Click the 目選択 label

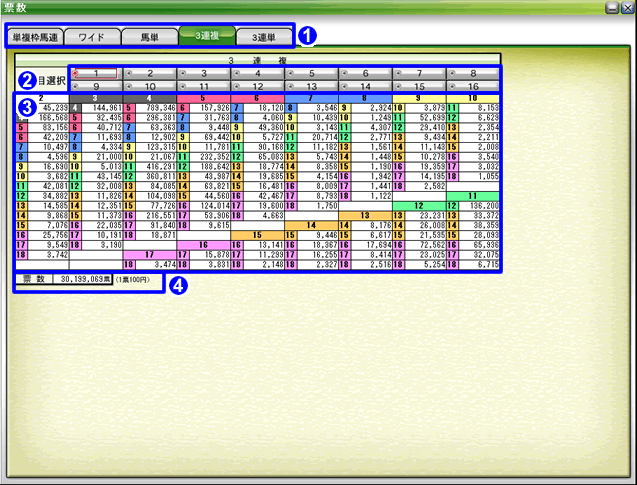tap(52, 81)
